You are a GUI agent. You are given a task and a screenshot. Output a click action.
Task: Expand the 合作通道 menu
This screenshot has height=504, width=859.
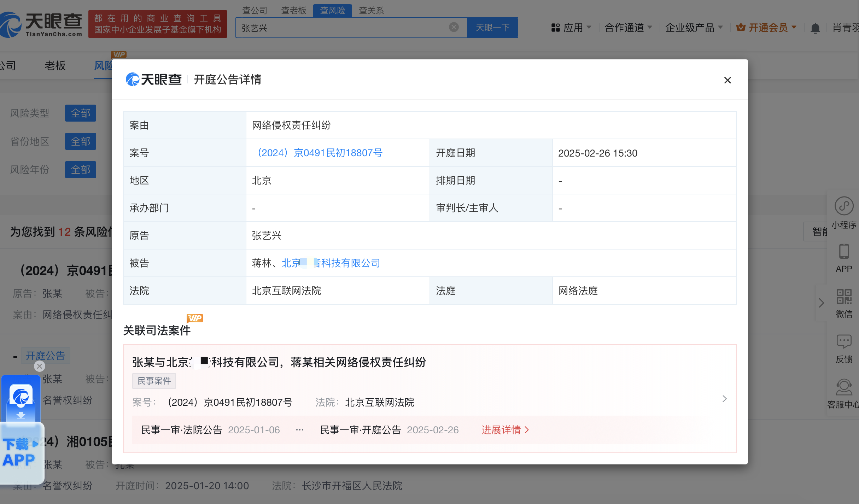coord(628,28)
